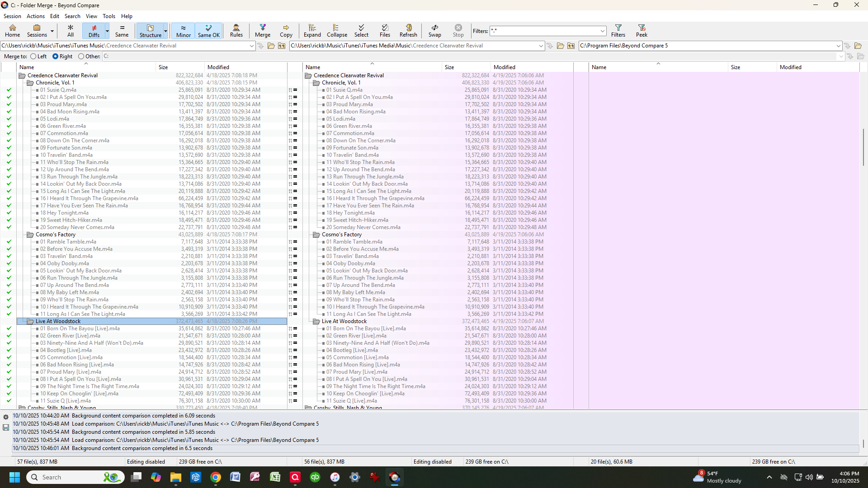Select the Other merge target radio
This screenshot has height=488, width=868.
(81, 56)
